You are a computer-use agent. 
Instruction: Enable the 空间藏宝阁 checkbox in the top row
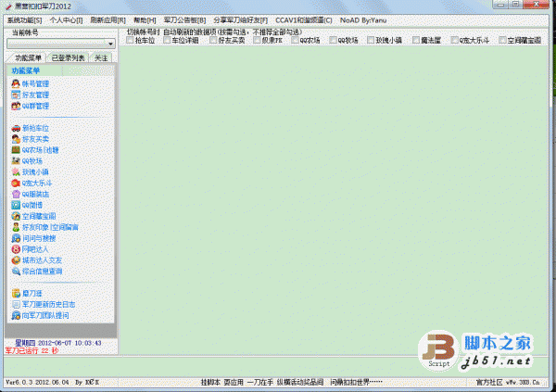(x=502, y=40)
